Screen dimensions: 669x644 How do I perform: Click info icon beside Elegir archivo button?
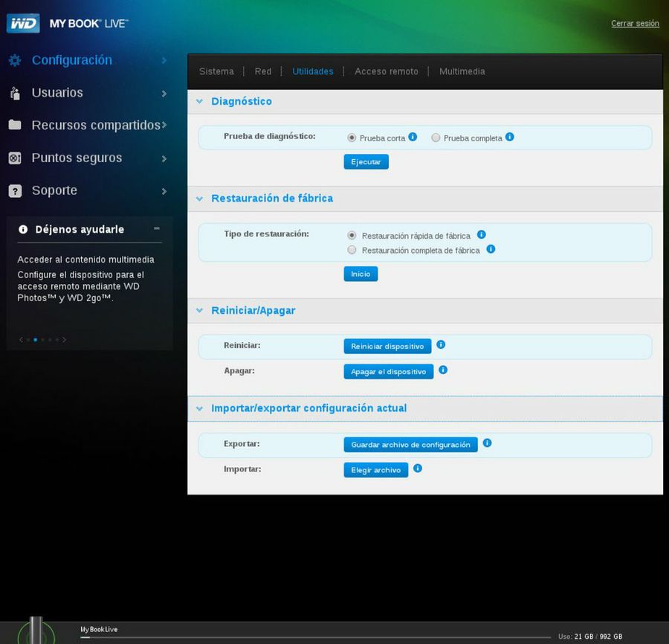418,469
